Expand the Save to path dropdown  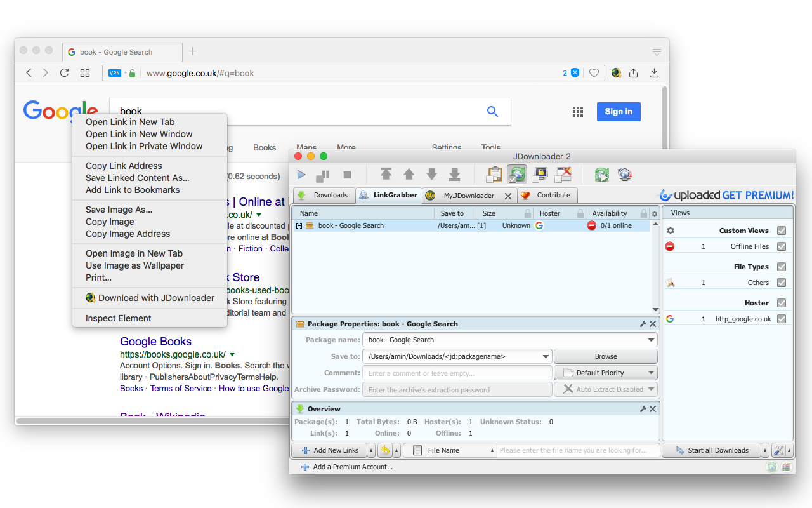tap(546, 356)
